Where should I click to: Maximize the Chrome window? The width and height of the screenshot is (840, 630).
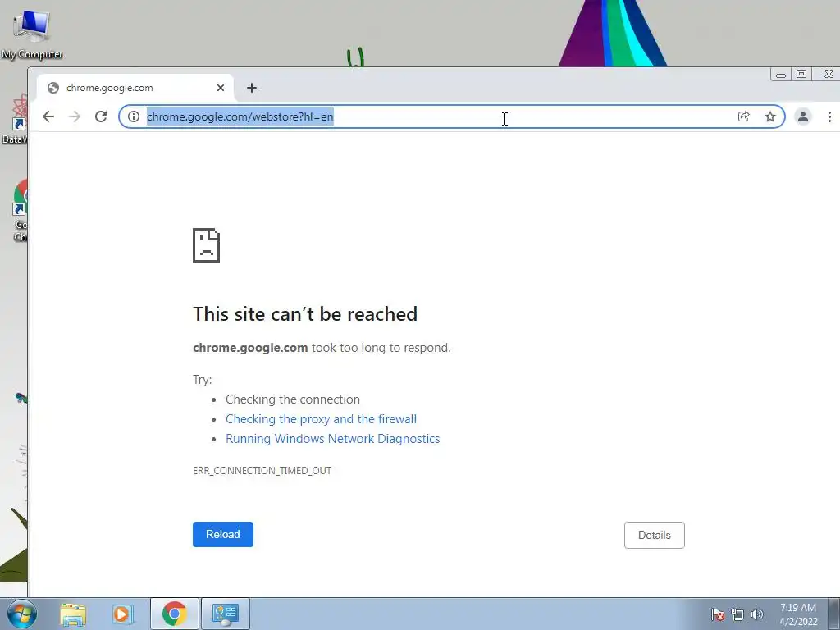tap(801, 74)
